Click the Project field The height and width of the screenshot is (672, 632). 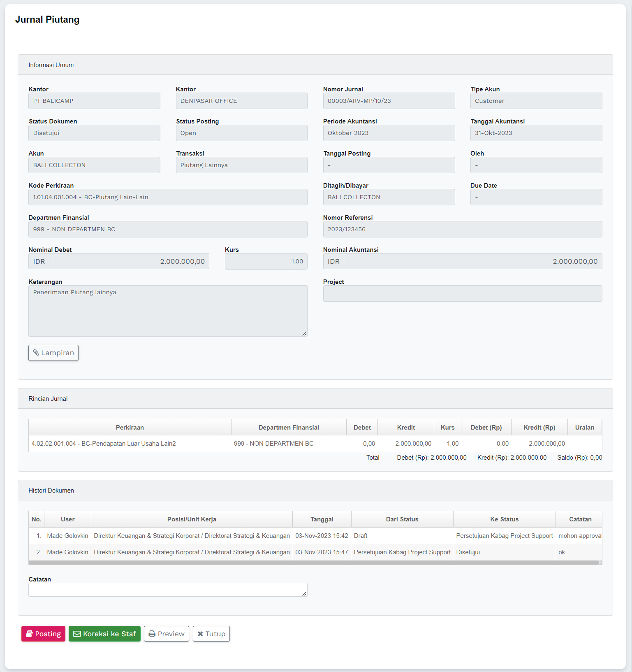coord(462,293)
